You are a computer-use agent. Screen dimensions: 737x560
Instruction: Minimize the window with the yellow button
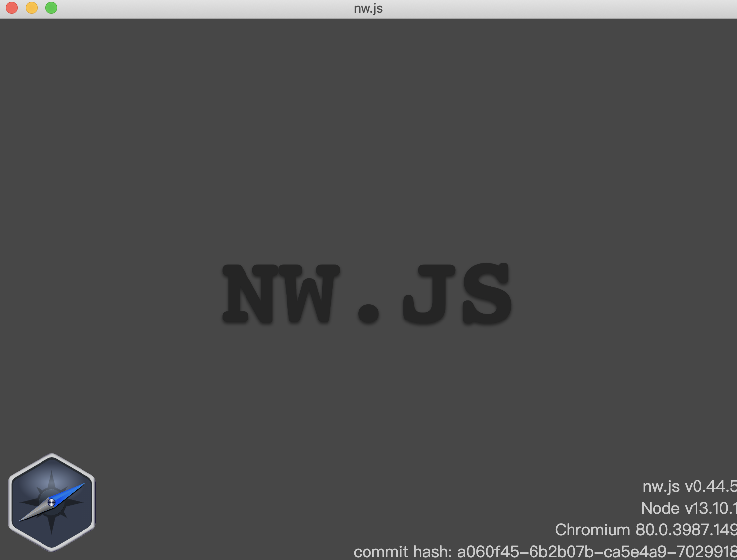click(32, 8)
